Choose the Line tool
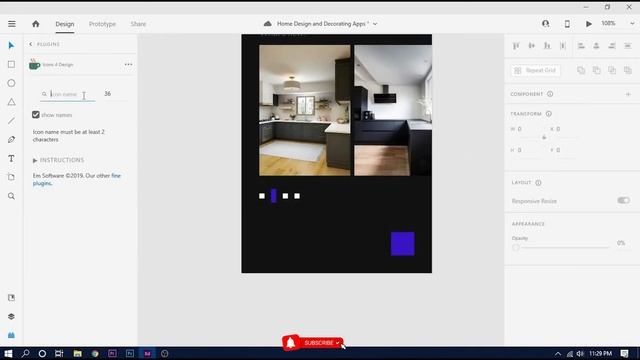 coord(11,121)
